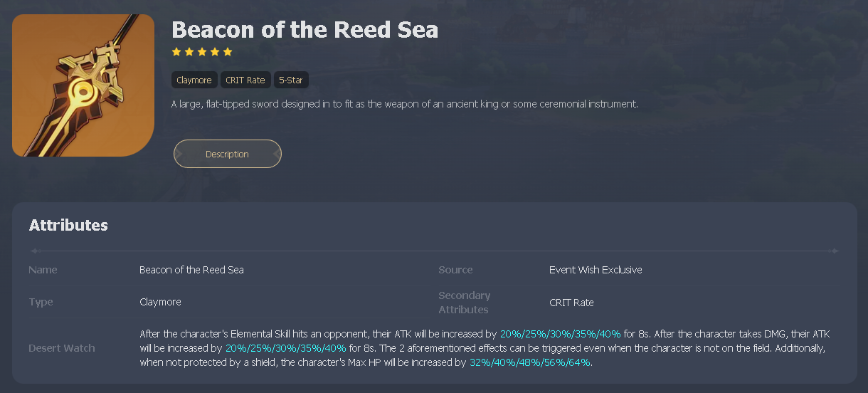This screenshot has height=393, width=868.
Task: Click the Event Wish Exclusive source value
Action: tap(596, 270)
